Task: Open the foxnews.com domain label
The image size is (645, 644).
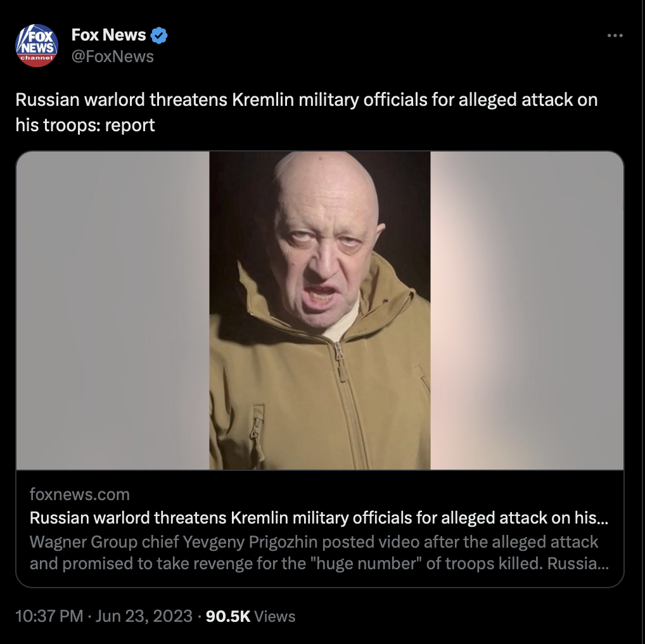Action: click(79, 494)
